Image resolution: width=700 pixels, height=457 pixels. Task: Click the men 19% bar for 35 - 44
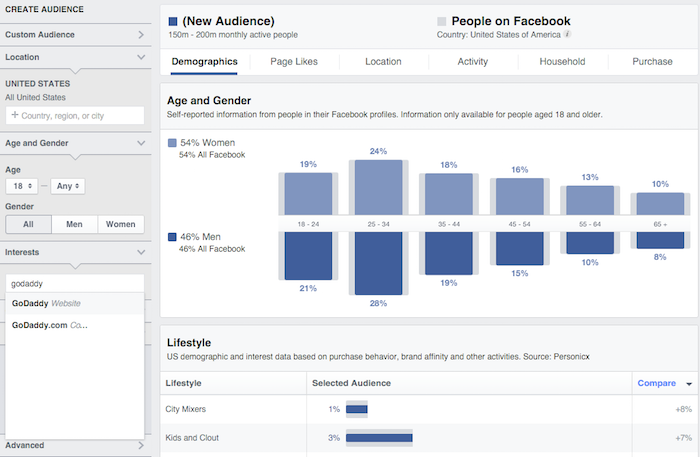pos(449,253)
